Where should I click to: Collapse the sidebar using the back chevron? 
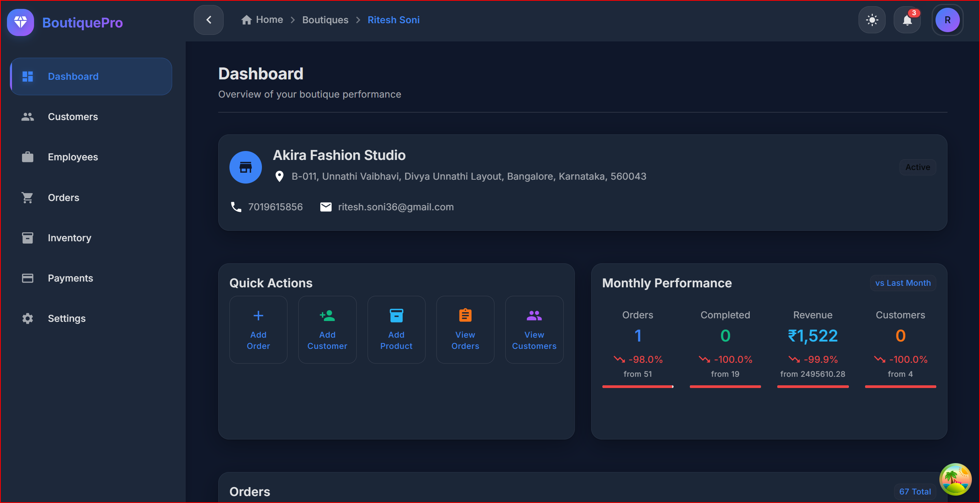(208, 20)
